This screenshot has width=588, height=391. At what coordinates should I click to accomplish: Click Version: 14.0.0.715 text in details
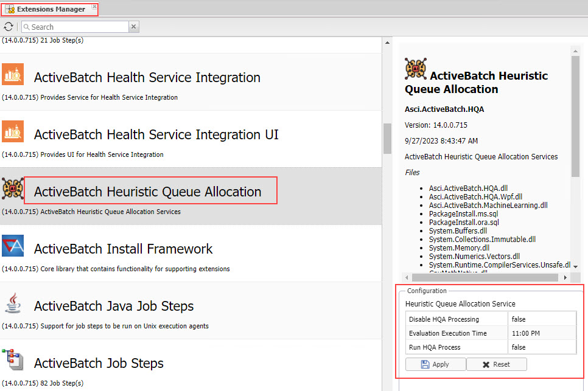point(436,125)
